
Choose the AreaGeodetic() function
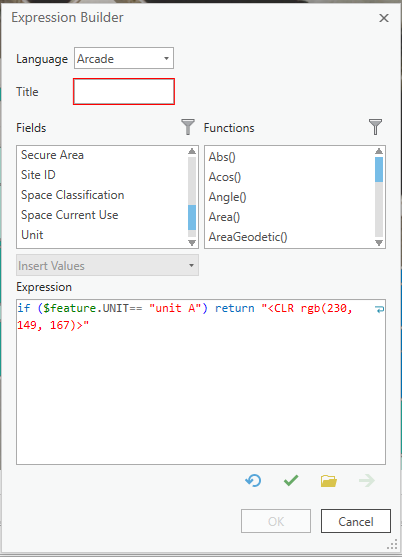click(248, 237)
